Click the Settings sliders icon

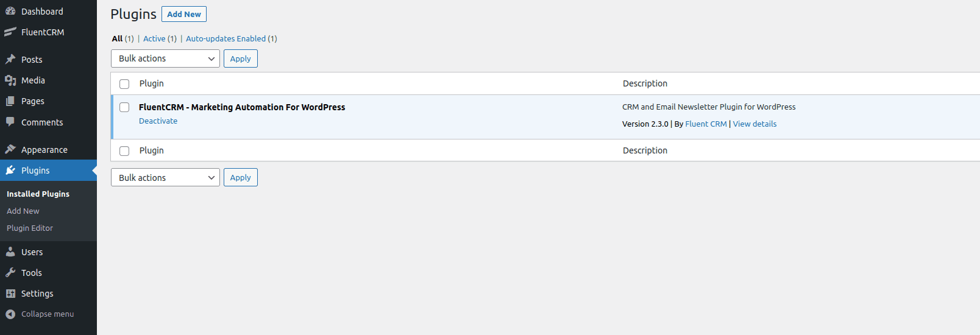10,293
